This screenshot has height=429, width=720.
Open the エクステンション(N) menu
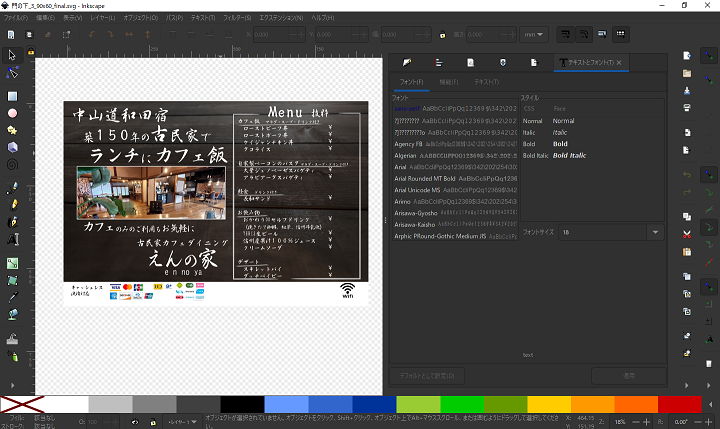coord(281,17)
